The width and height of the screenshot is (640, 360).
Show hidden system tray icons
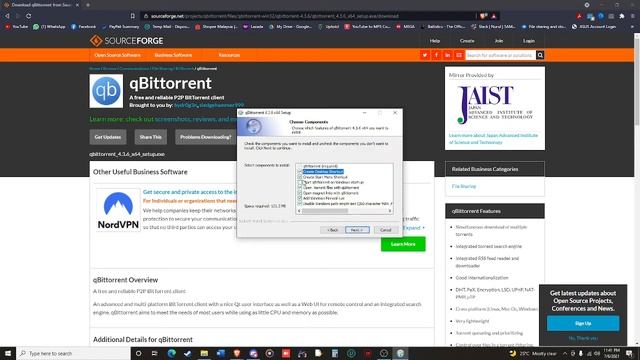(565, 353)
